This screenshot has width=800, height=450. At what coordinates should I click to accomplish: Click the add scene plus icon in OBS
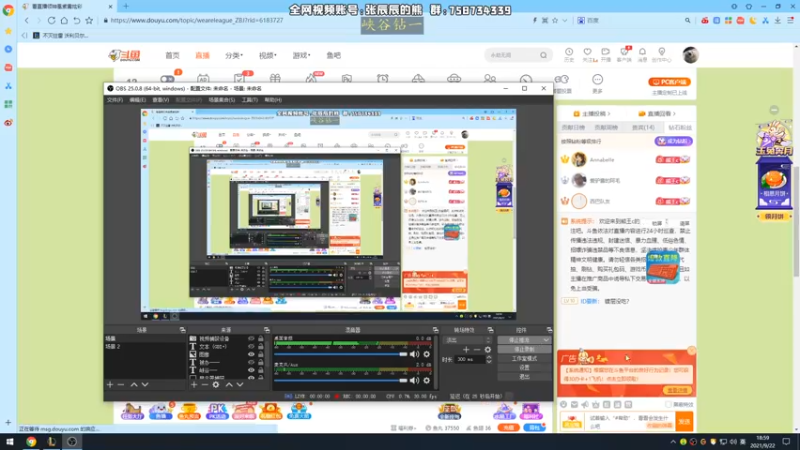(110, 385)
